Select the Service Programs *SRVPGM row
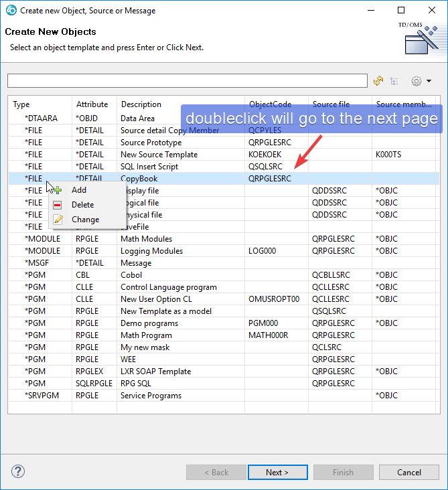 coord(151,396)
